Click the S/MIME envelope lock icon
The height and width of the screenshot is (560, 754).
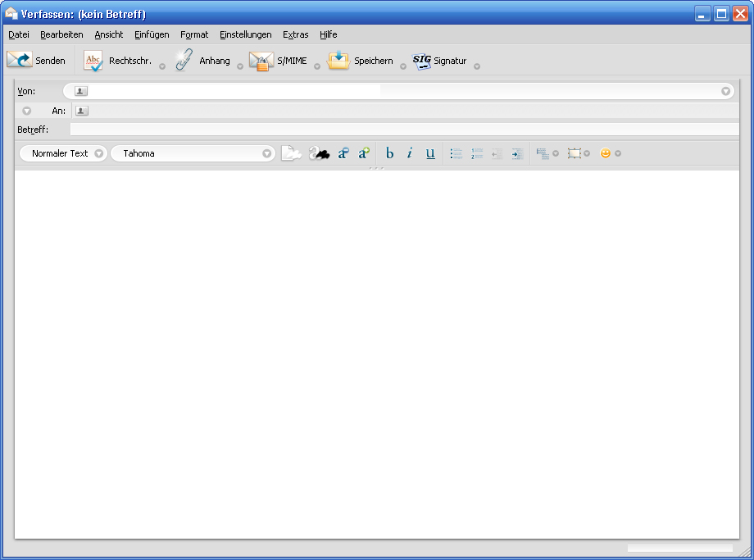[261, 61]
